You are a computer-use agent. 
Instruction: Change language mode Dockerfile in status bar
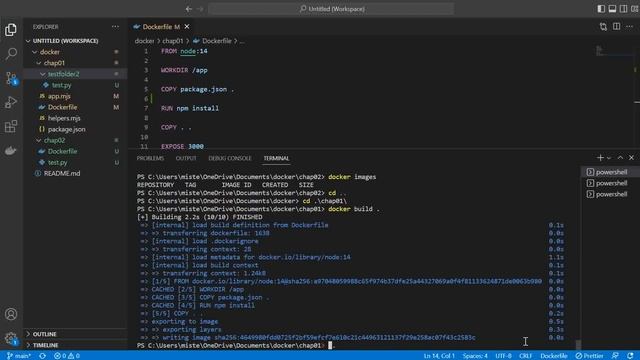[554, 356]
